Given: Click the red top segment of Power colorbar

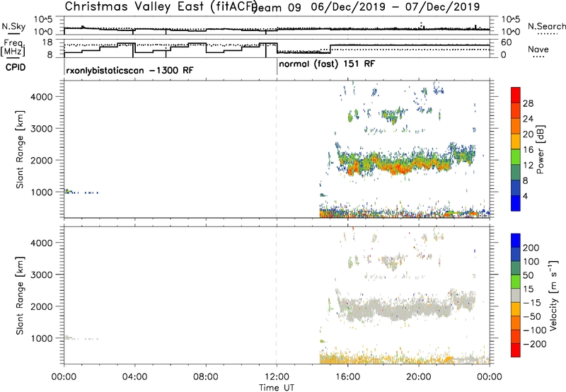Looking at the screenshot, I should 516,95.
